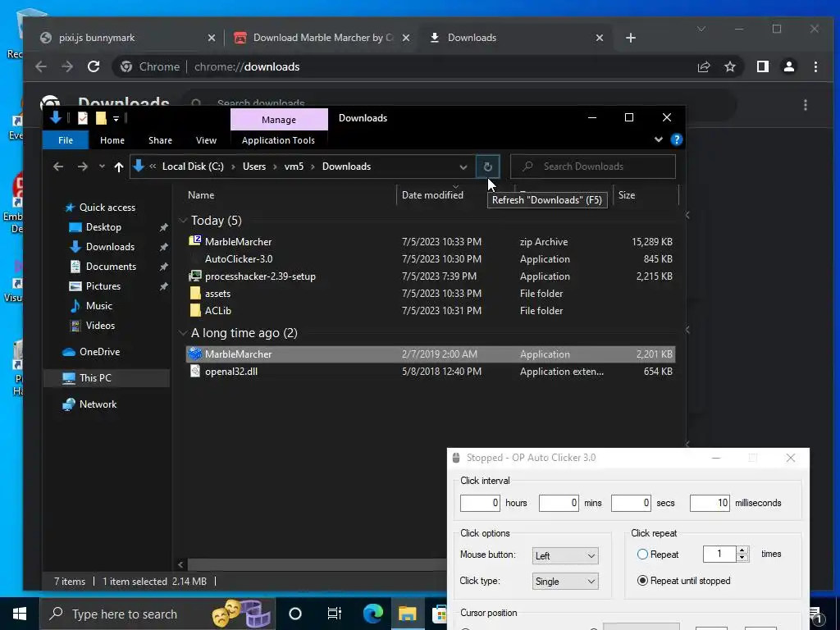840x630 pixels.
Task: Click Explorer forward navigation arrow
Action: coord(82,167)
